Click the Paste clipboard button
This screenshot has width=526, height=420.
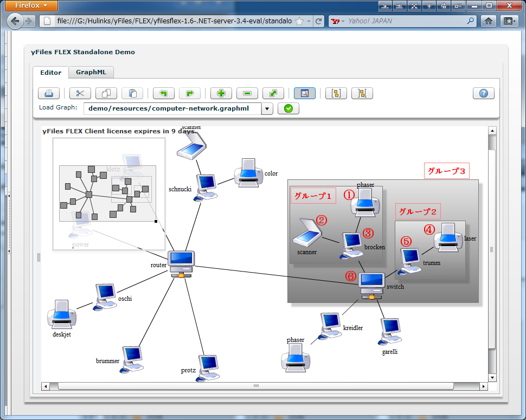point(132,93)
